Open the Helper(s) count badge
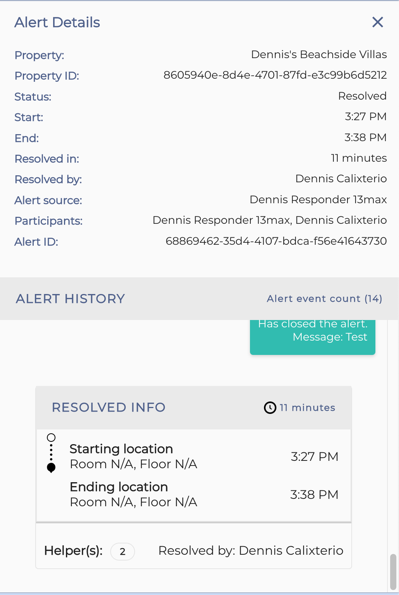This screenshot has height=595, width=399. (122, 551)
